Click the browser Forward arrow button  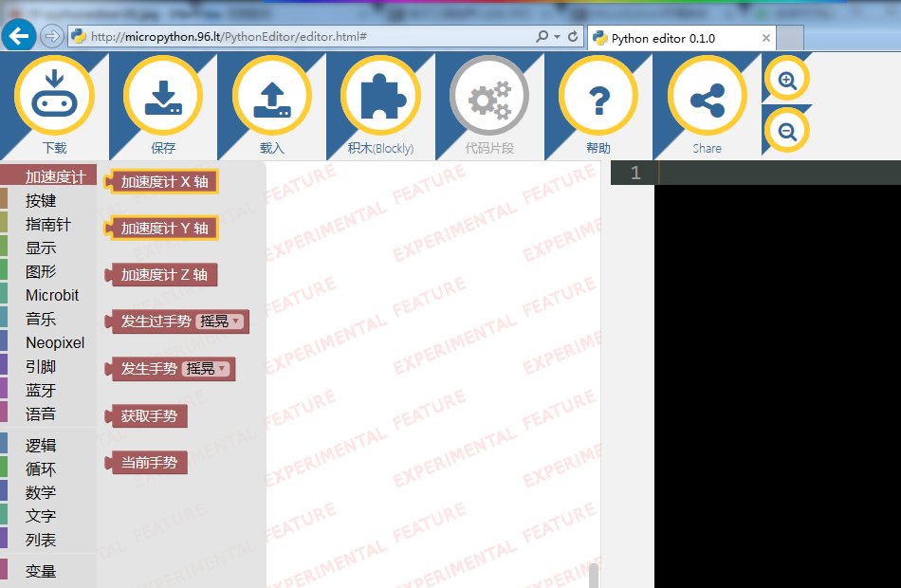click(x=52, y=36)
